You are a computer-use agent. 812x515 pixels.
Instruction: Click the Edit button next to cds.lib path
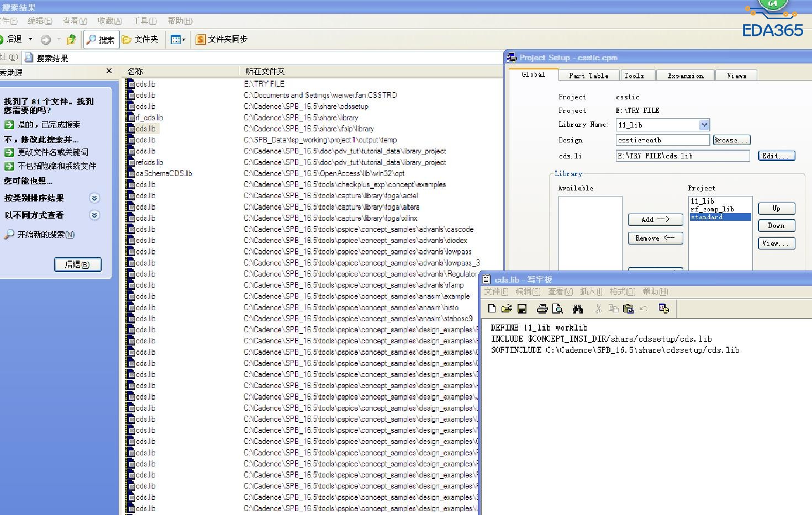click(776, 156)
